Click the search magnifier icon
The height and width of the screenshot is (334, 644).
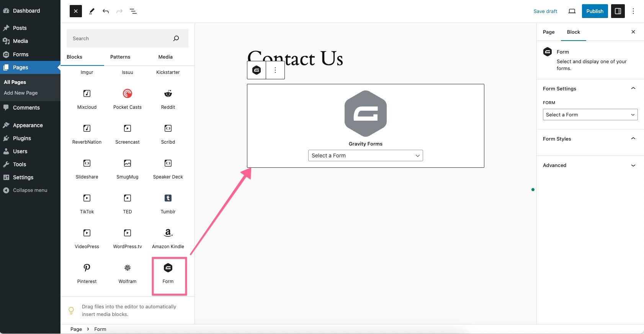(176, 38)
